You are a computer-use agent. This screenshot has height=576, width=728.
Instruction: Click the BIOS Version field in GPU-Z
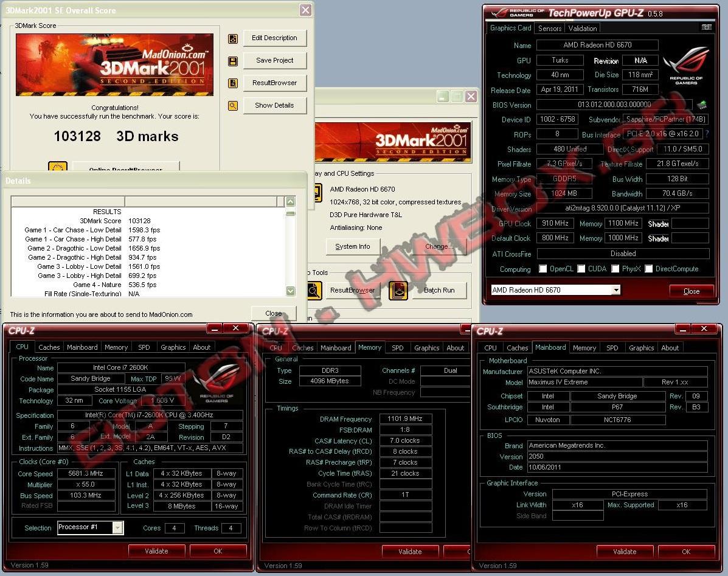[x=614, y=105]
